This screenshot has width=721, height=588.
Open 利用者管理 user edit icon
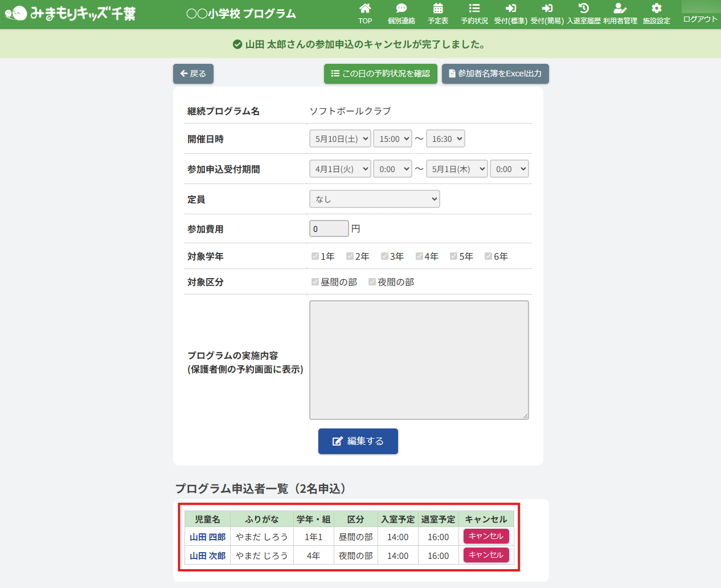click(620, 9)
